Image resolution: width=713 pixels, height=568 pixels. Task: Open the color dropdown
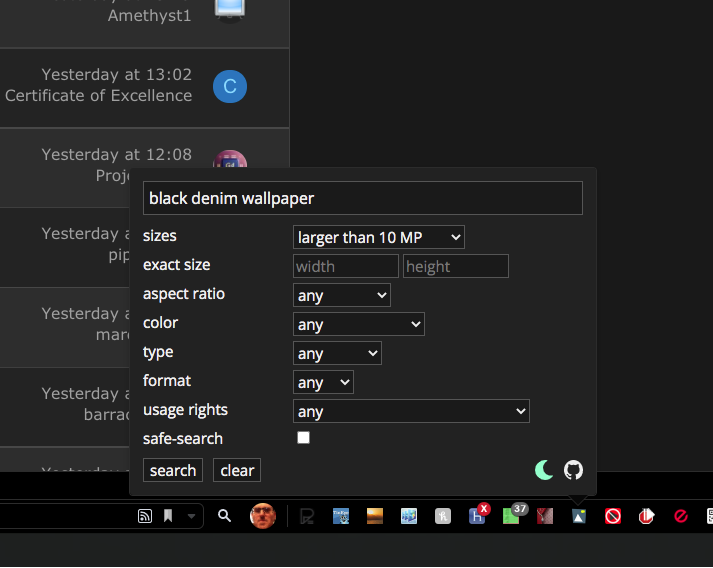coord(359,324)
